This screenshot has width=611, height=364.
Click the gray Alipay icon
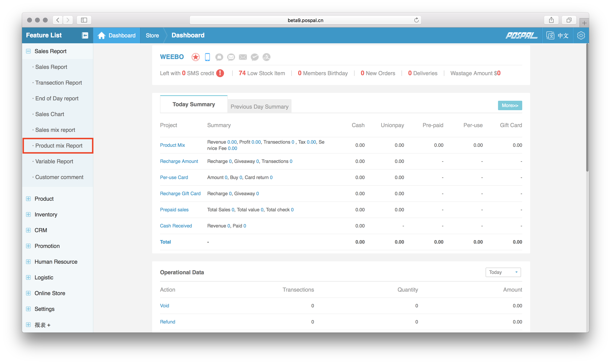pyautogui.click(x=267, y=57)
